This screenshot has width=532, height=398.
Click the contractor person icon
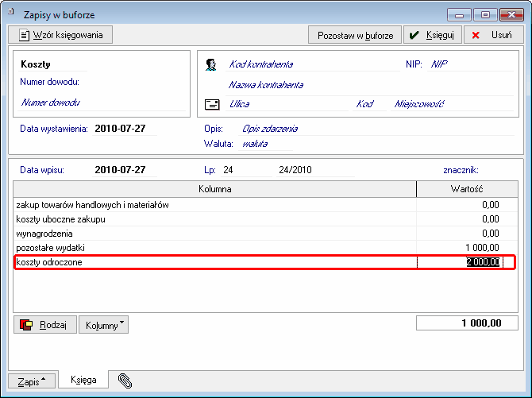(x=211, y=65)
